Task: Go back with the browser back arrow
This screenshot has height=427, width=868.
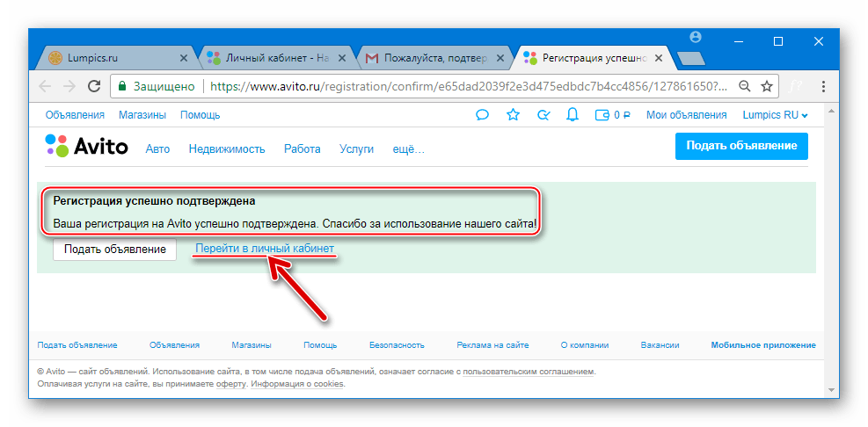Action: (45, 86)
